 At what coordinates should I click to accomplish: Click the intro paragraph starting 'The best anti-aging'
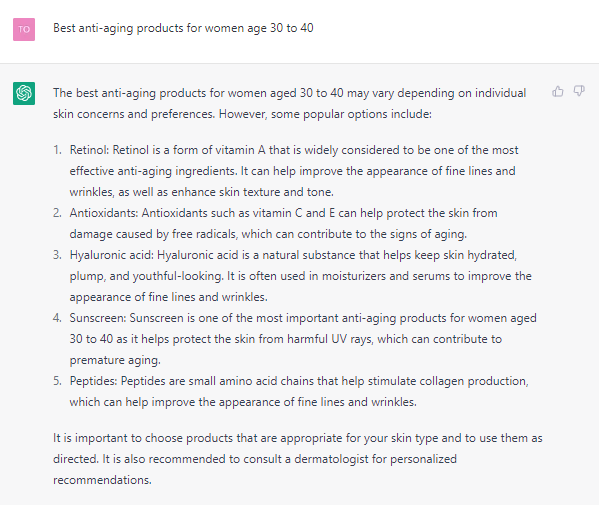[x=290, y=104]
